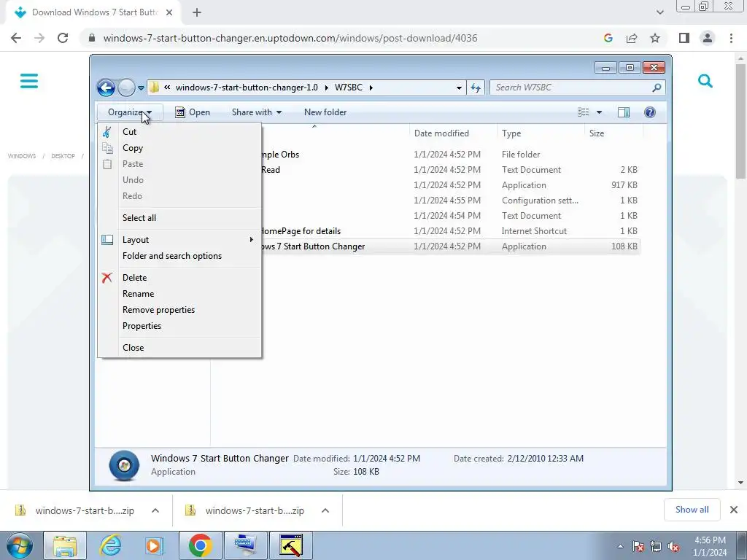The width and height of the screenshot is (747, 560).
Task: Open Chrome profile avatar
Action: point(708,38)
